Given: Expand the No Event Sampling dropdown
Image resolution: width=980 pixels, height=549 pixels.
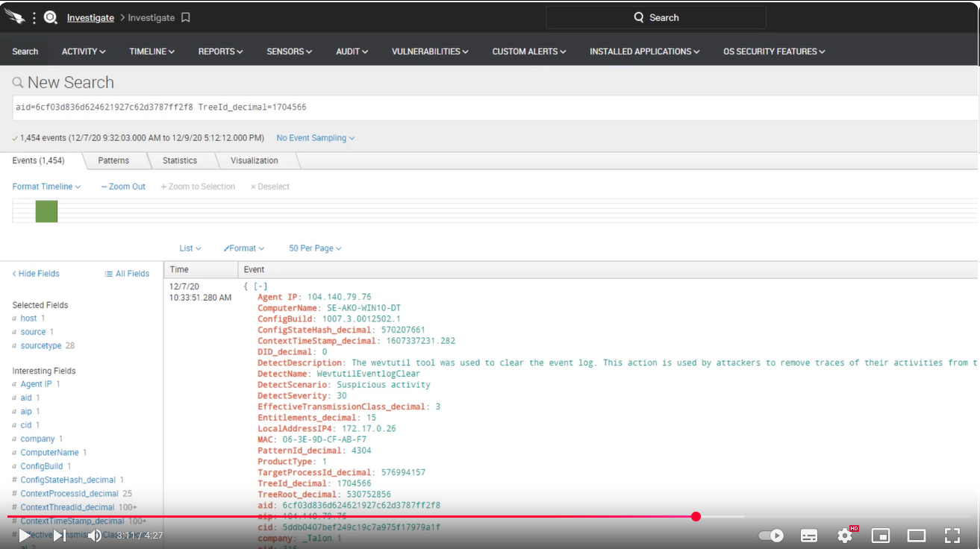Looking at the screenshot, I should 315,138.
